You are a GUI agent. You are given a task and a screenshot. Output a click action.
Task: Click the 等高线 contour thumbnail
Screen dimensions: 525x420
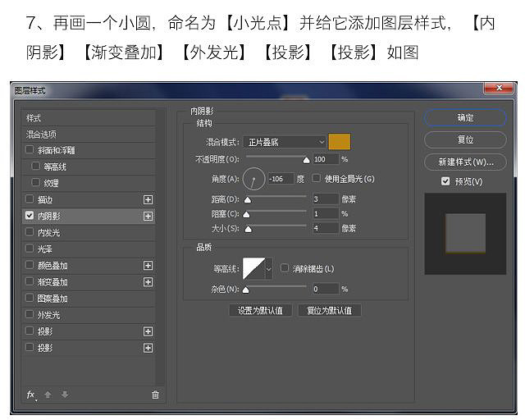click(x=254, y=268)
